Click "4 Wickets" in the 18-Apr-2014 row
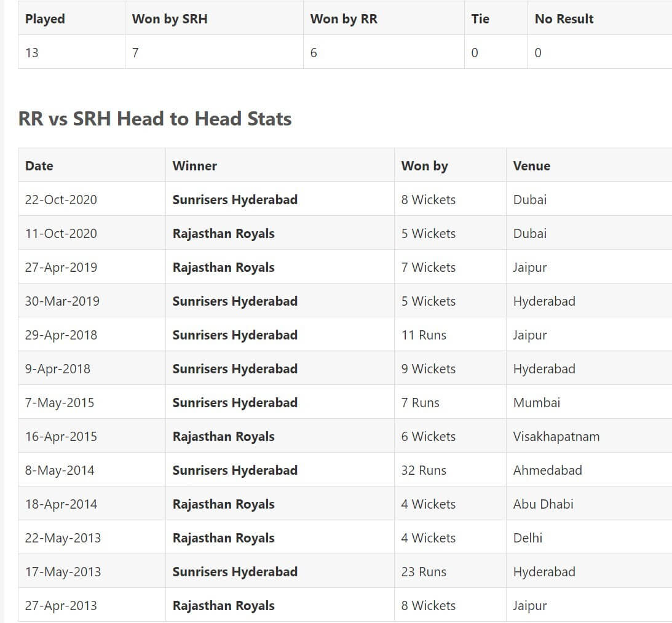Viewport: 672px width, 623px height. pyautogui.click(x=428, y=505)
